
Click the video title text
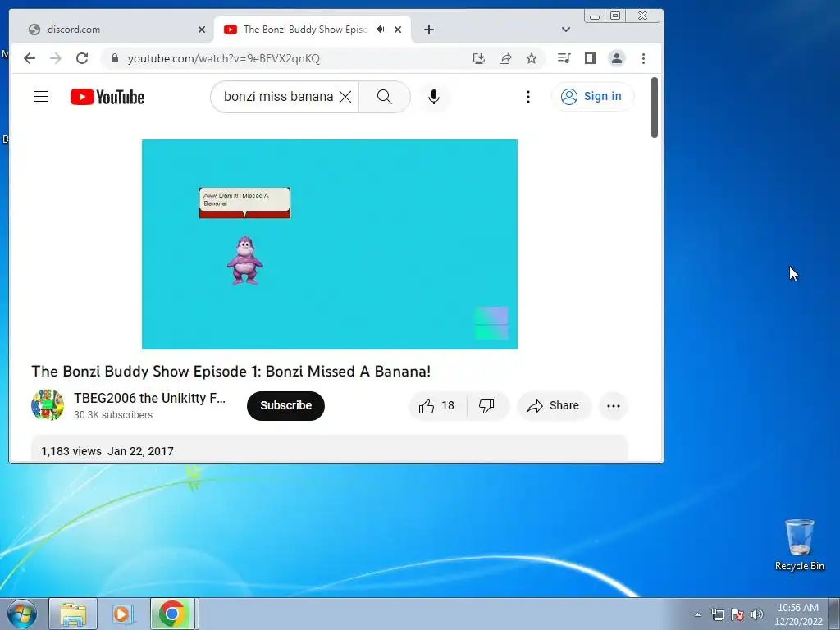(231, 372)
